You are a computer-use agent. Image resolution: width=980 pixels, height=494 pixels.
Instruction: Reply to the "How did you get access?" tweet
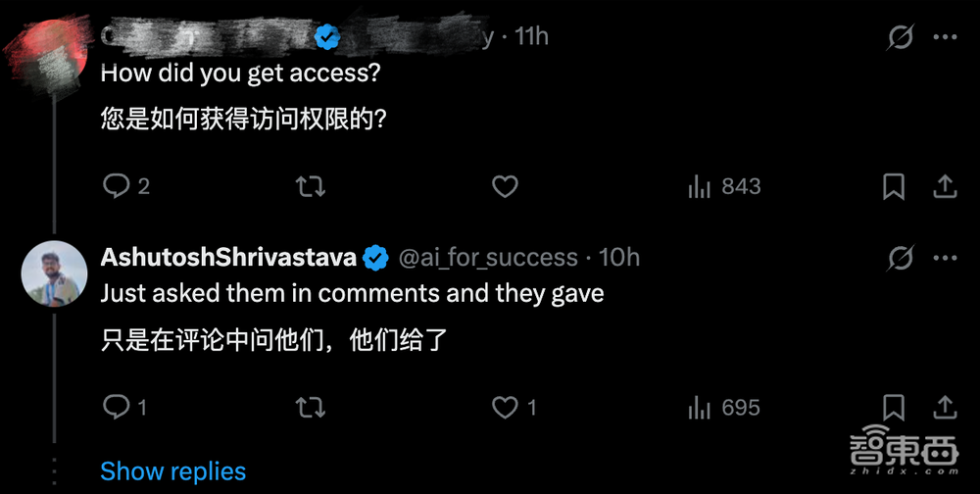pos(117,186)
